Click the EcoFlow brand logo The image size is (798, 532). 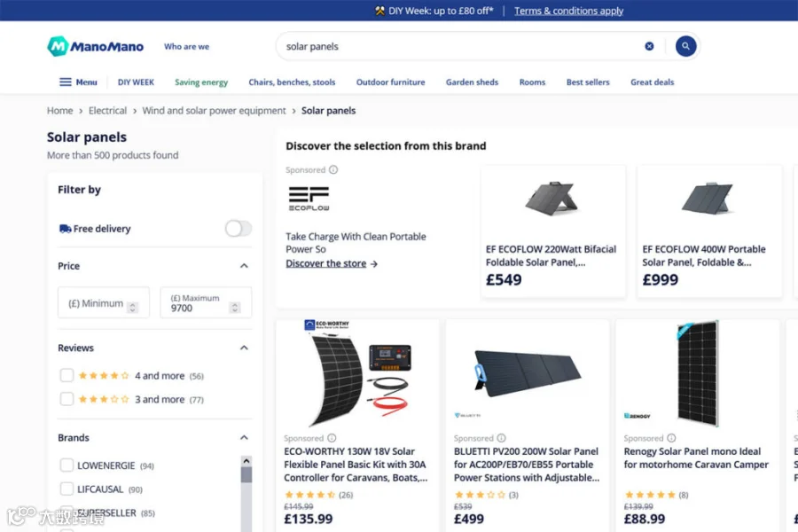(309, 199)
